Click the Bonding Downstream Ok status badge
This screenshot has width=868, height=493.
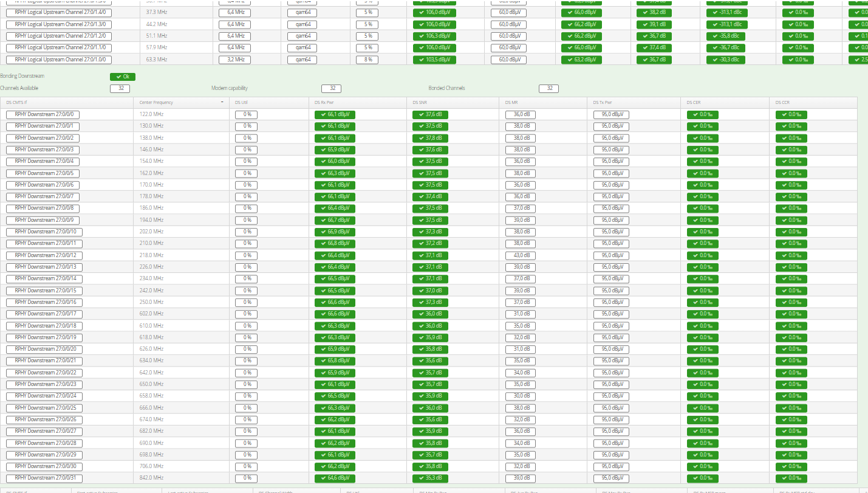tap(122, 77)
